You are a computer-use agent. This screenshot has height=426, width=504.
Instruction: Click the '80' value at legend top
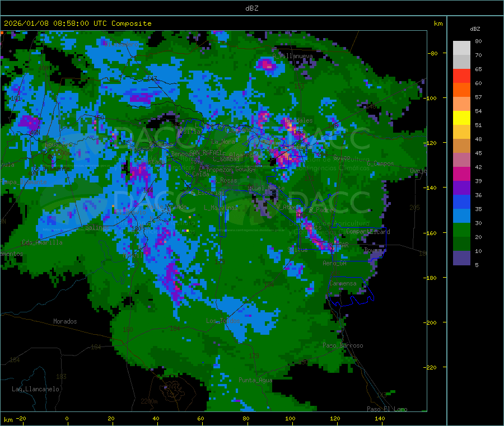[x=478, y=41]
